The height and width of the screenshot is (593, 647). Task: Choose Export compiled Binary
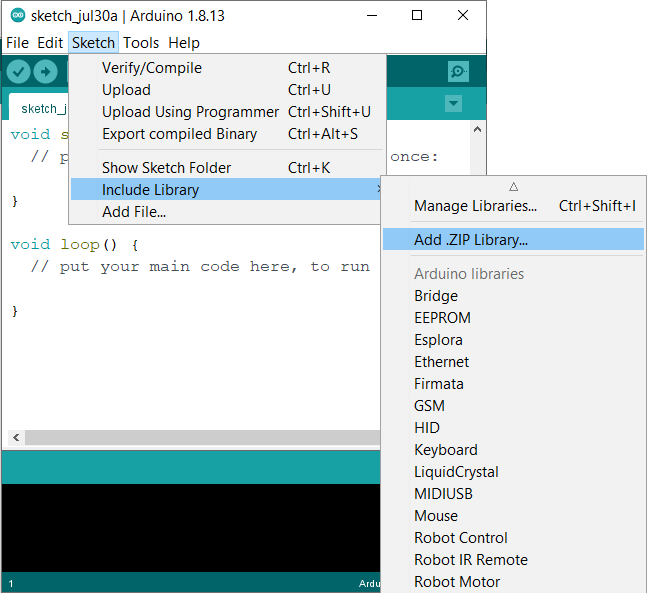click(x=225, y=134)
